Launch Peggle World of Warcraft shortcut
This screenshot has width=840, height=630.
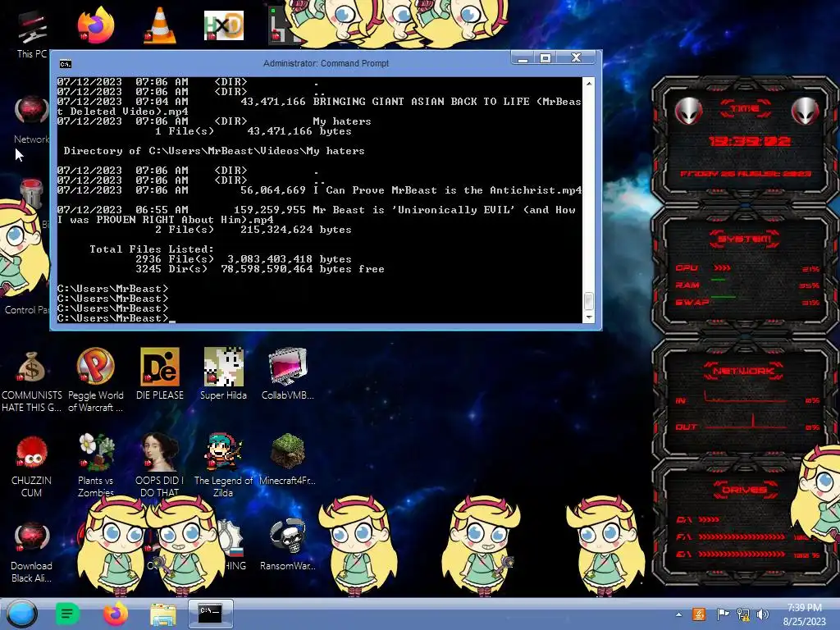(x=95, y=381)
